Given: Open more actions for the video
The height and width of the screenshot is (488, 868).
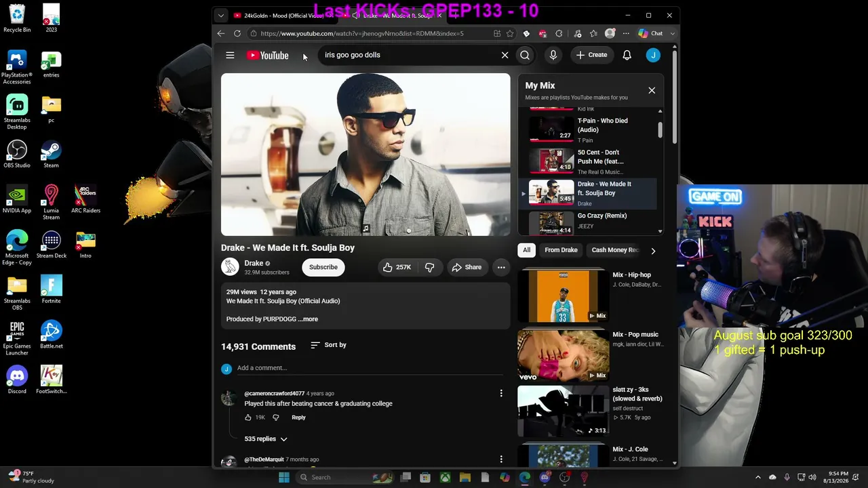Looking at the screenshot, I should click(x=501, y=267).
